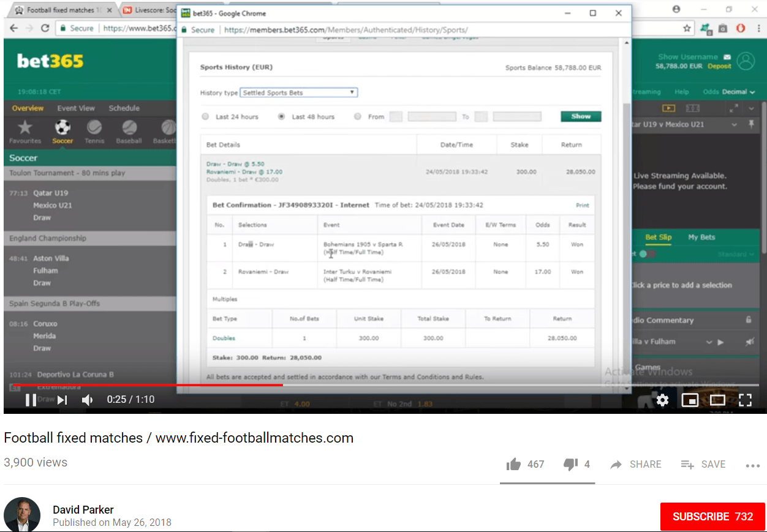Select the Bet Slip tab
The width and height of the screenshot is (767, 532).
[x=659, y=238]
